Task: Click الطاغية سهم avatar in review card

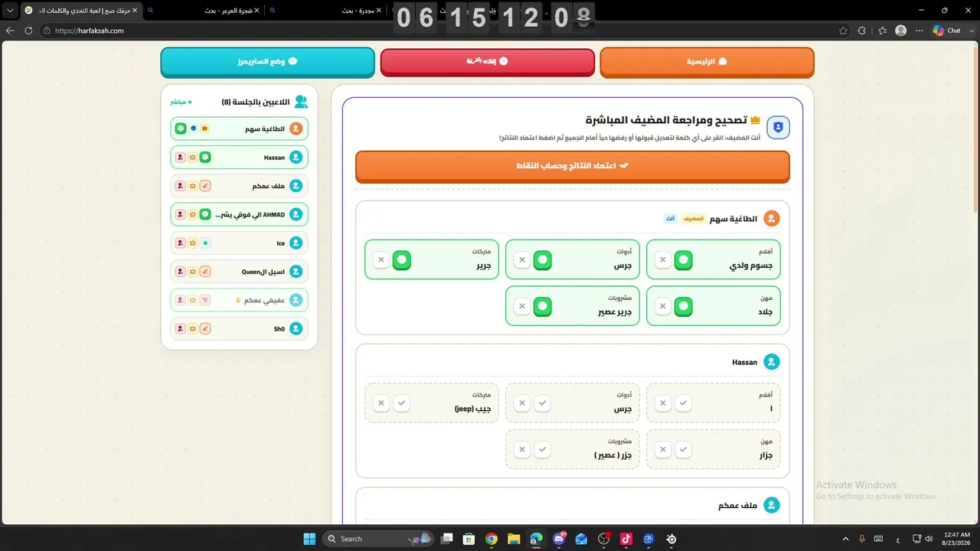Action: pos(772,219)
